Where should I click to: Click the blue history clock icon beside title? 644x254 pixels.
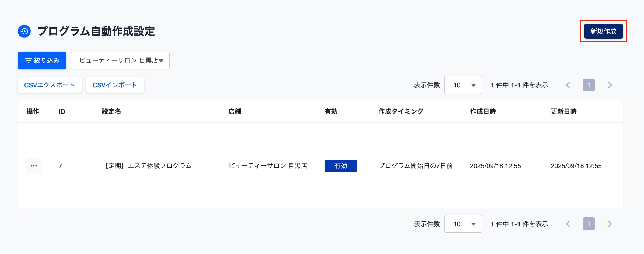pyautogui.click(x=24, y=31)
